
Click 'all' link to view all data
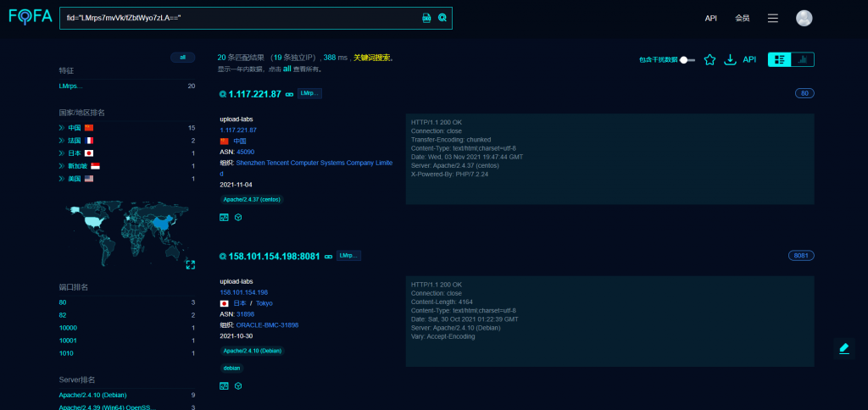[x=287, y=69]
